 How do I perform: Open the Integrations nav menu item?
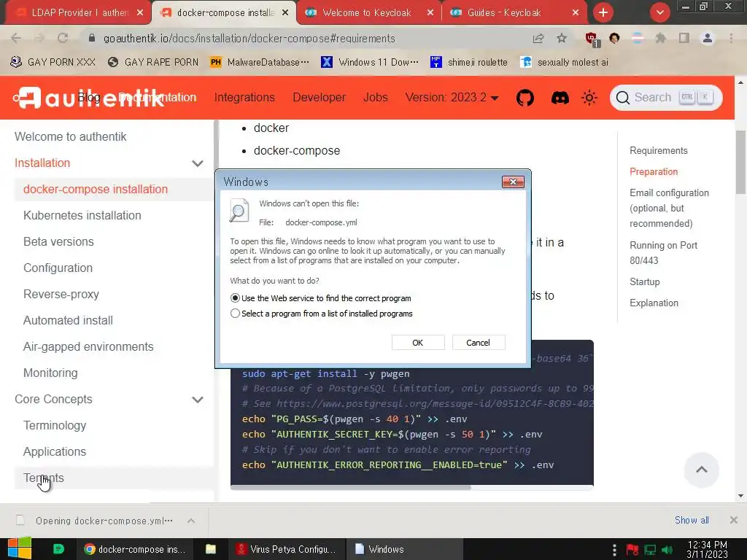[x=244, y=98]
